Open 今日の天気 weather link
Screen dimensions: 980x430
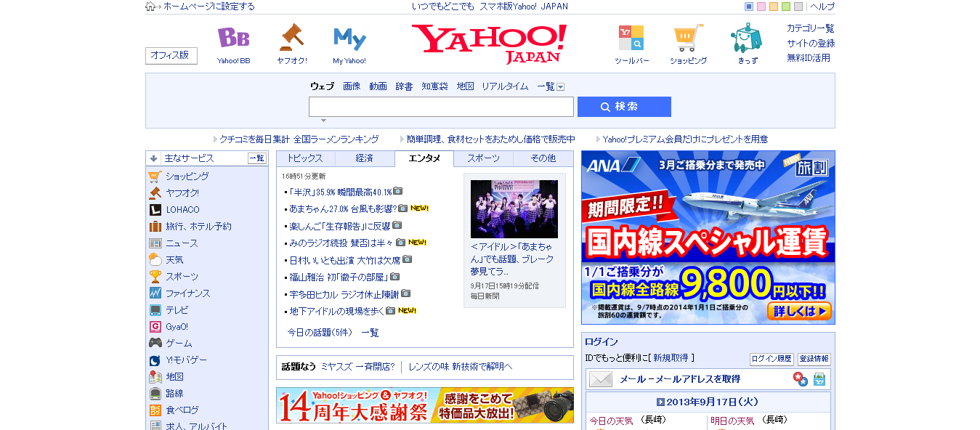point(611,421)
